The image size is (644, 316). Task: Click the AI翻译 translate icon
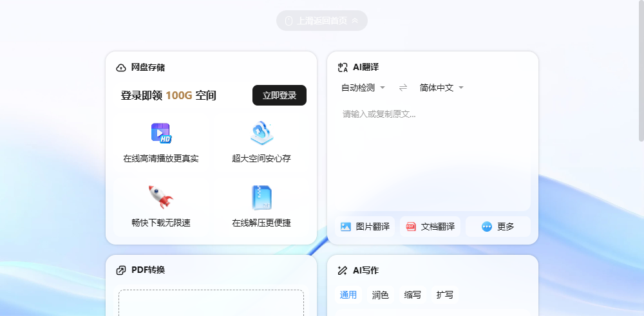(x=343, y=68)
